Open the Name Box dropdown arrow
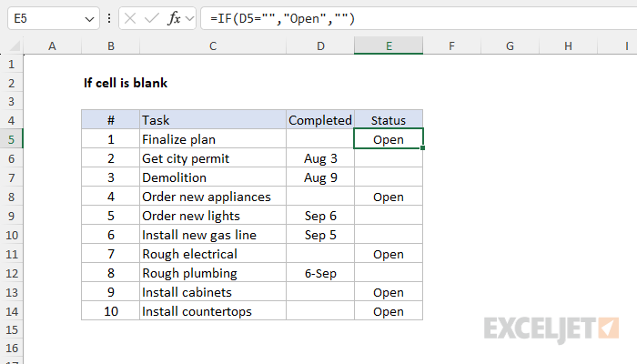 pos(89,19)
